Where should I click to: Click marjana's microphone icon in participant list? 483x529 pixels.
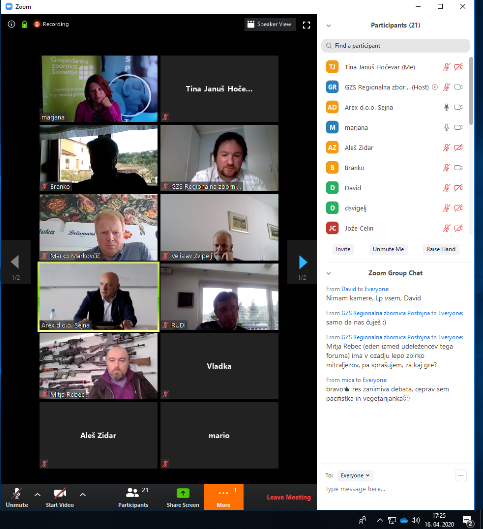click(x=446, y=127)
